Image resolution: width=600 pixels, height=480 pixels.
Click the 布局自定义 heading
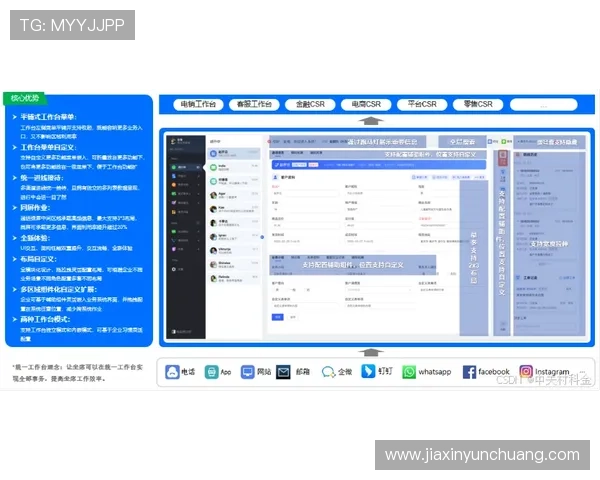coord(38,259)
